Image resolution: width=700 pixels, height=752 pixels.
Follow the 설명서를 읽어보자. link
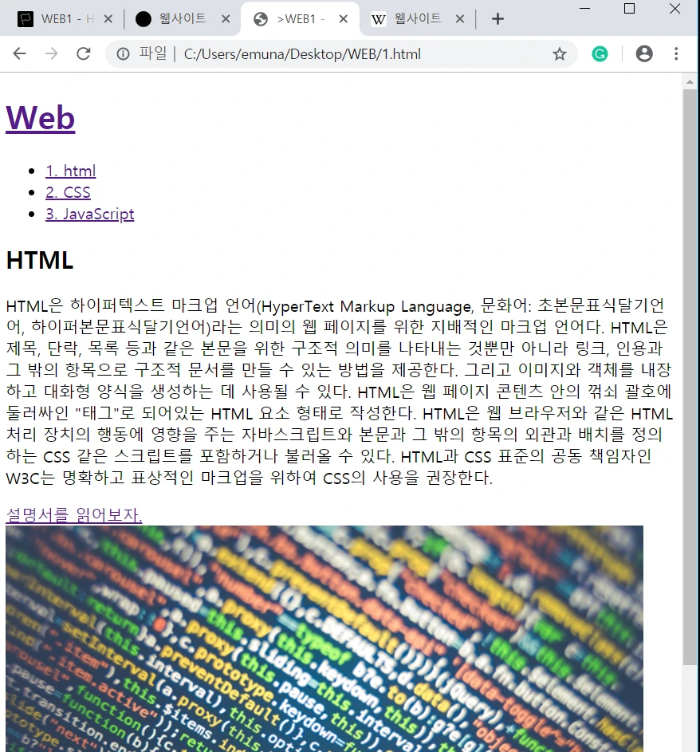tap(74, 514)
